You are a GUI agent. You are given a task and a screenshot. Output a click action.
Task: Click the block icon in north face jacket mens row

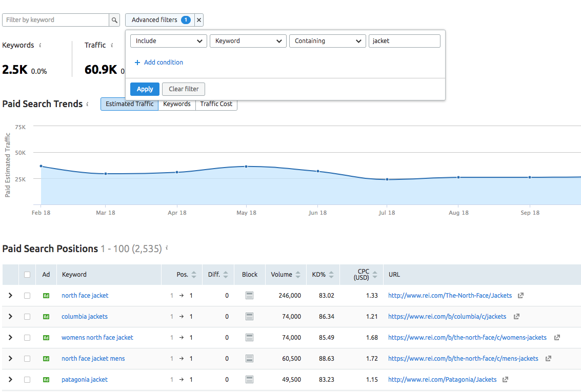point(249,358)
